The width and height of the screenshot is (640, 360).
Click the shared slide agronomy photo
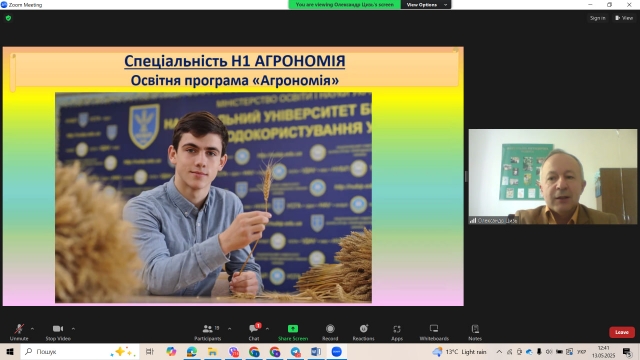pyautogui.click(x=213, y=198)
